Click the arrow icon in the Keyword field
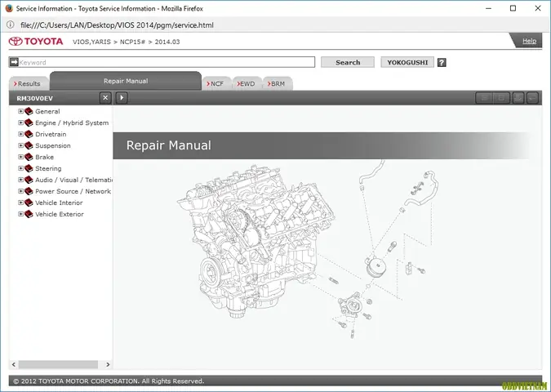 14,62
